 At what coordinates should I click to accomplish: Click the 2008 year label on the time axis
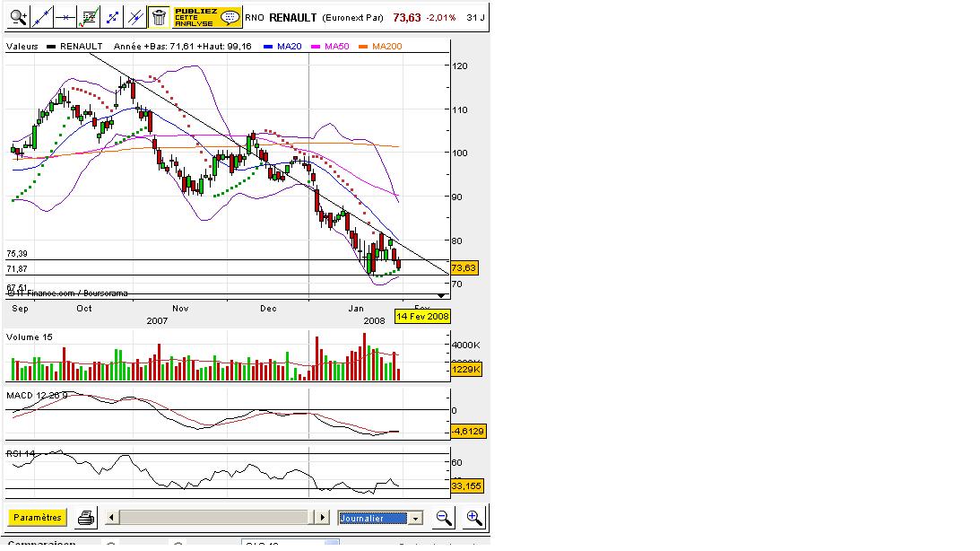[x=375, y=321]
